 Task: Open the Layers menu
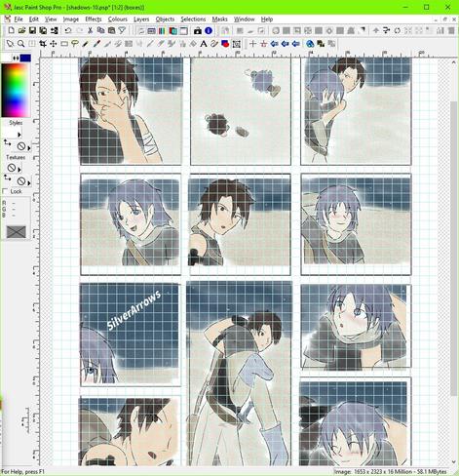pos(141,20)
